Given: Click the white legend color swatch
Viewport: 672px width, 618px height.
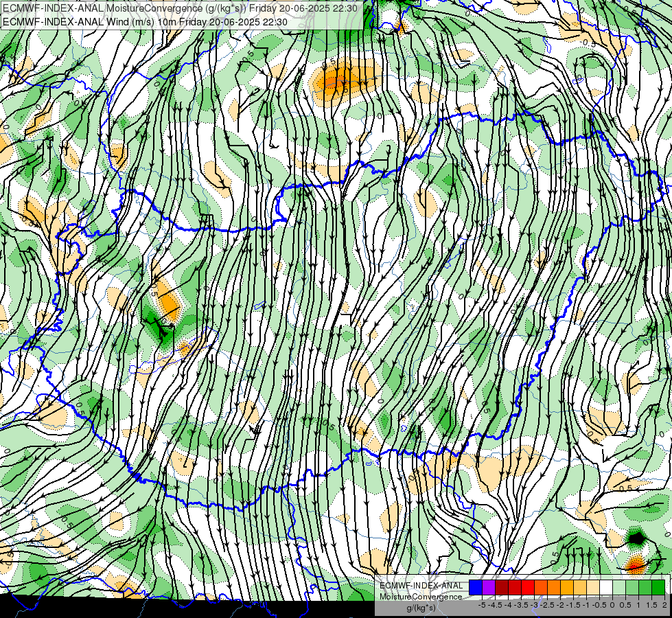Looking at the screenshot, I should (x=605, y=587).
